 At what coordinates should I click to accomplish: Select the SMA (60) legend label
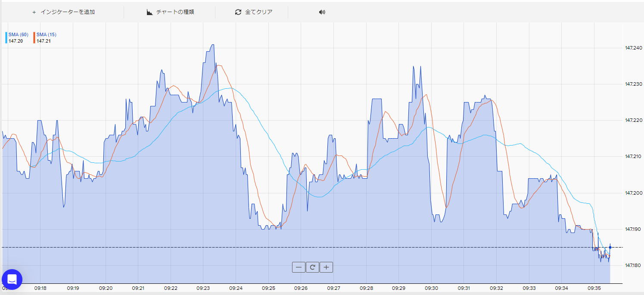(x=18, y=34)
